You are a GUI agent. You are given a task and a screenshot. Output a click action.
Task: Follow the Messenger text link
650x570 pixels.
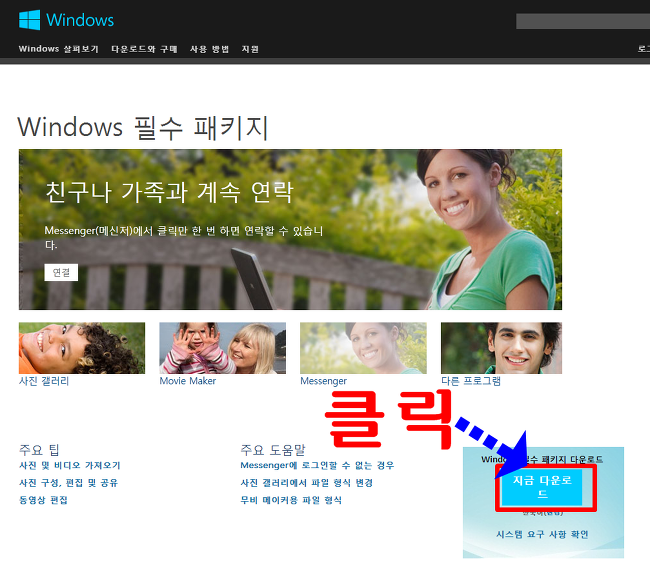tap(323, 381)
